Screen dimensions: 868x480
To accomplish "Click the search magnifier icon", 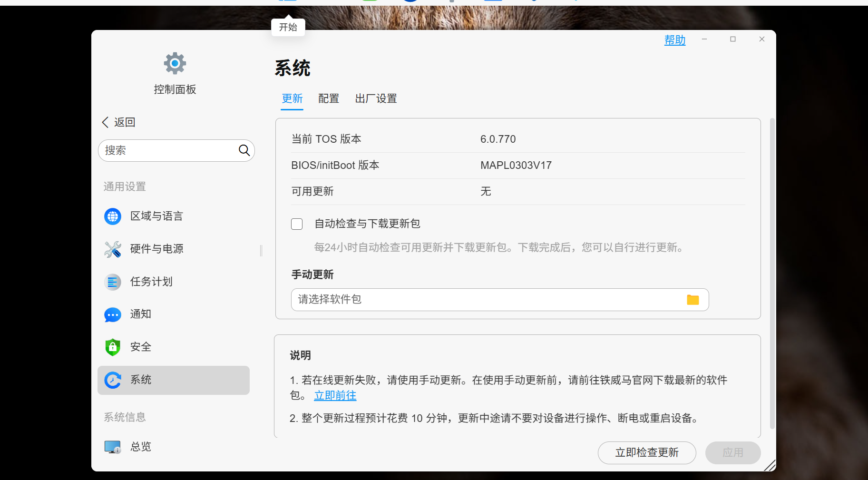I will click(244, 150).
